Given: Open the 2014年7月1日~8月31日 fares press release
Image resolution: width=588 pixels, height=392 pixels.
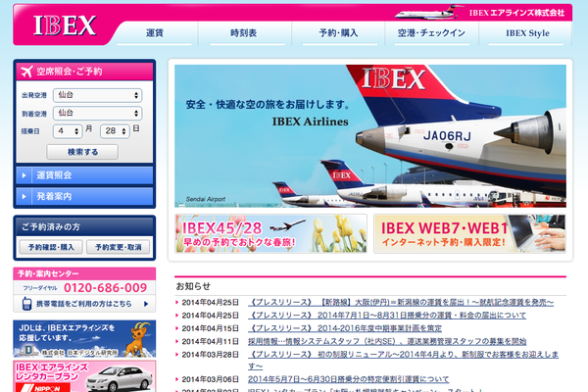Looking at the screenshot, I should [387, 316].
